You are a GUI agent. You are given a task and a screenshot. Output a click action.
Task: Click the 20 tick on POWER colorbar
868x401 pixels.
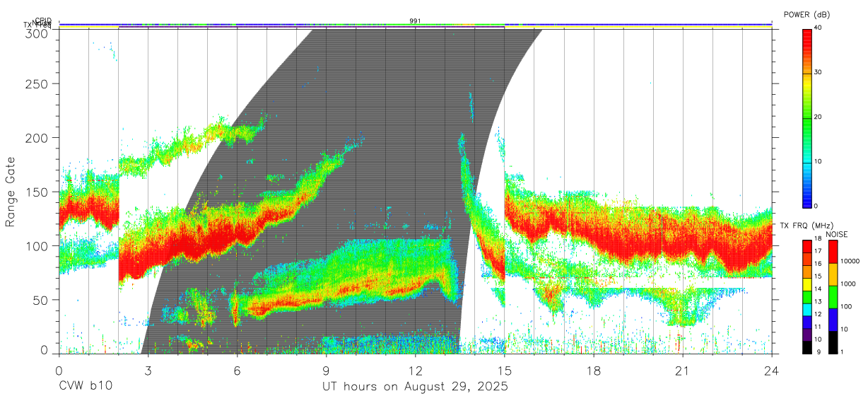pos(819,117)
